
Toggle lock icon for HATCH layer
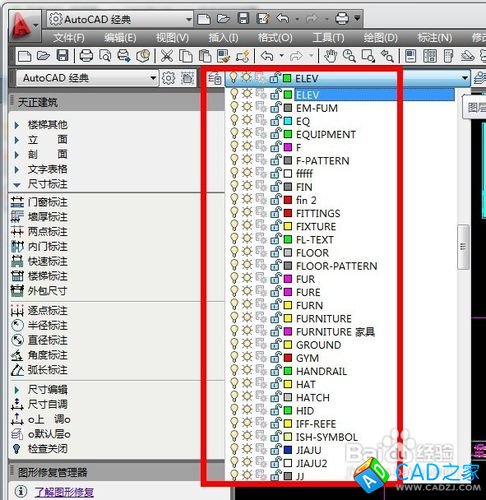pos(276,397)
